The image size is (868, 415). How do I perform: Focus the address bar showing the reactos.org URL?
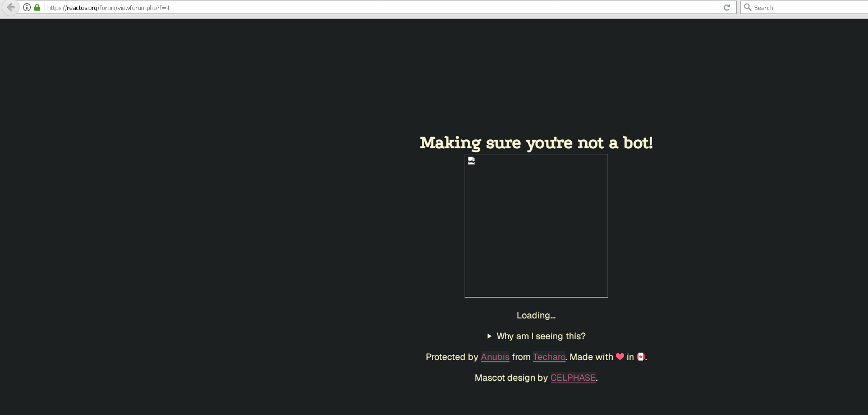pos(337,7)
